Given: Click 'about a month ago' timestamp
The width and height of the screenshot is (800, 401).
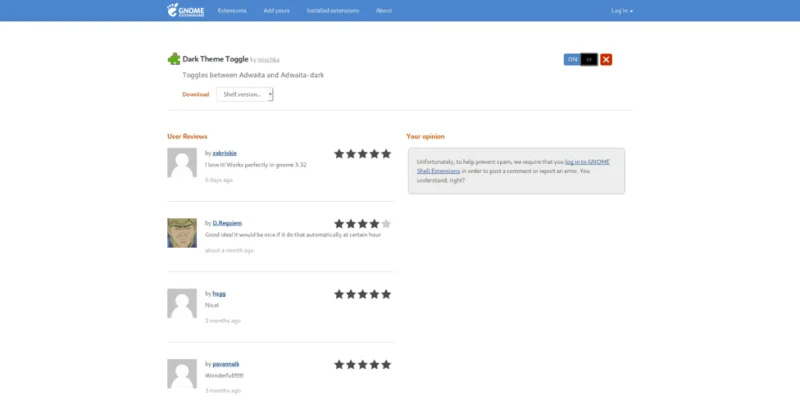Looking at the screenshot, I should [229, 250].
